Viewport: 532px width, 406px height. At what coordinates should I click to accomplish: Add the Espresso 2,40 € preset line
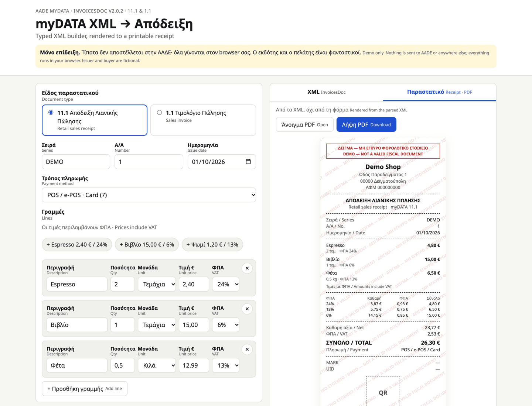[77, 244]
